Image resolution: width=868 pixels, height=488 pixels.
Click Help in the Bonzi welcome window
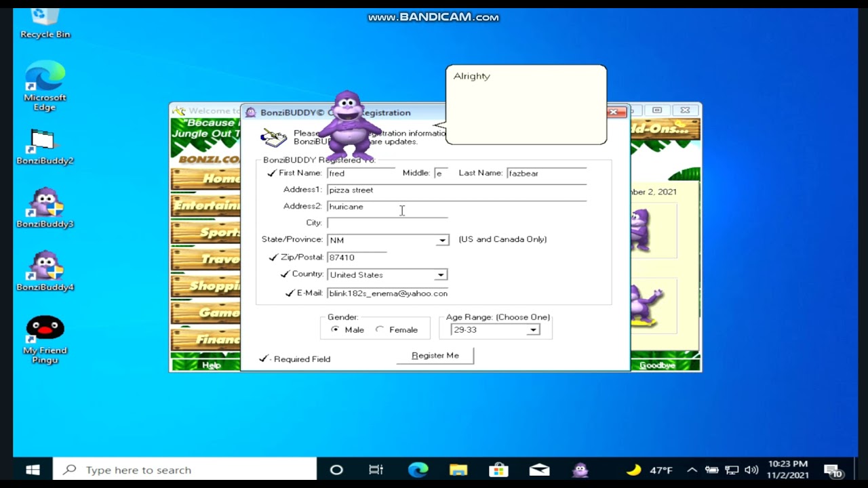(212, 365)
